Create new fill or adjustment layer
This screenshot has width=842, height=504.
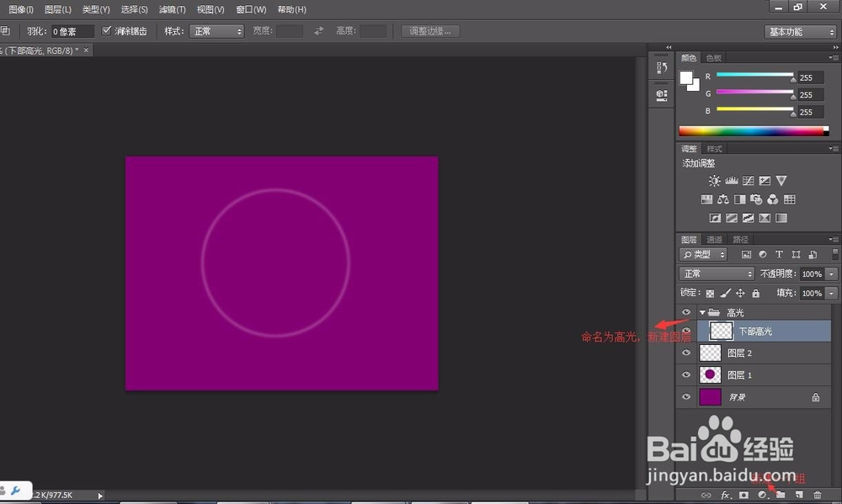[762, 495]
